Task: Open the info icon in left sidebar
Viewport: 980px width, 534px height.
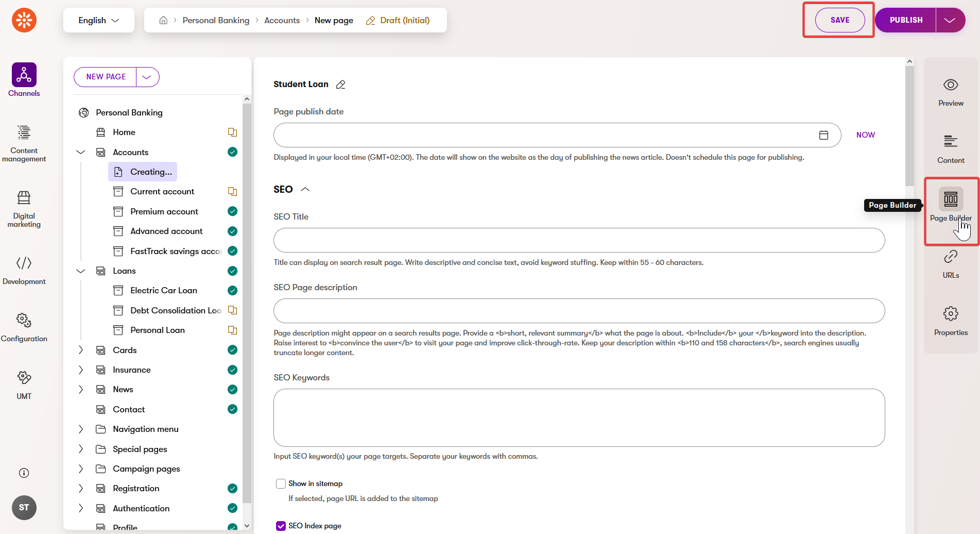Action: pyautogui.click(x=24, y=473)
